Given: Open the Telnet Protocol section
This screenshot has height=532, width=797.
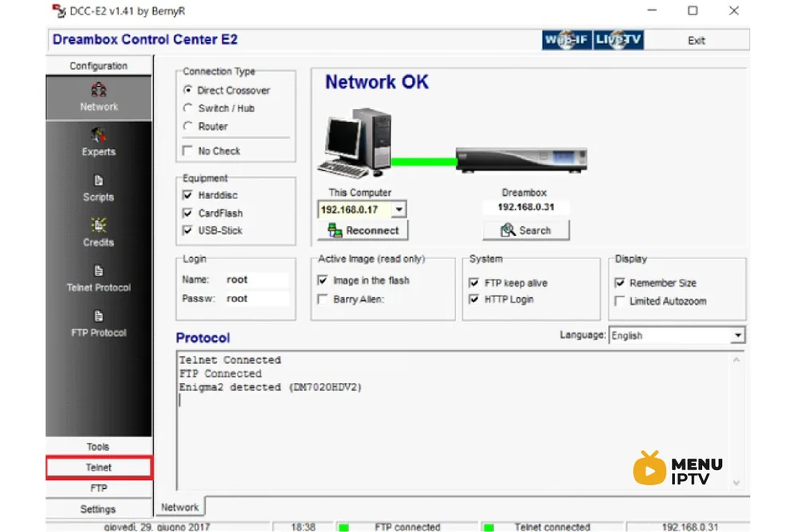Looking at the screenshot, I should (x=99, y=279).
